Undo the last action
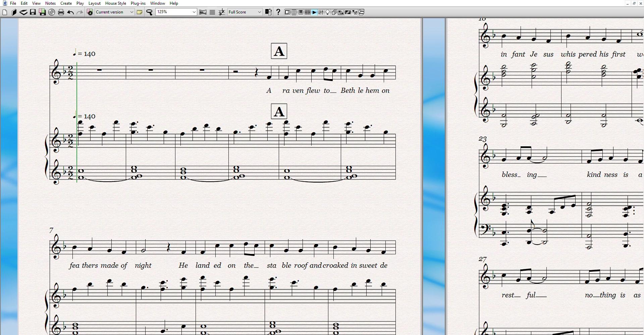This screenshot has height=335, width=644. [70, 12]
